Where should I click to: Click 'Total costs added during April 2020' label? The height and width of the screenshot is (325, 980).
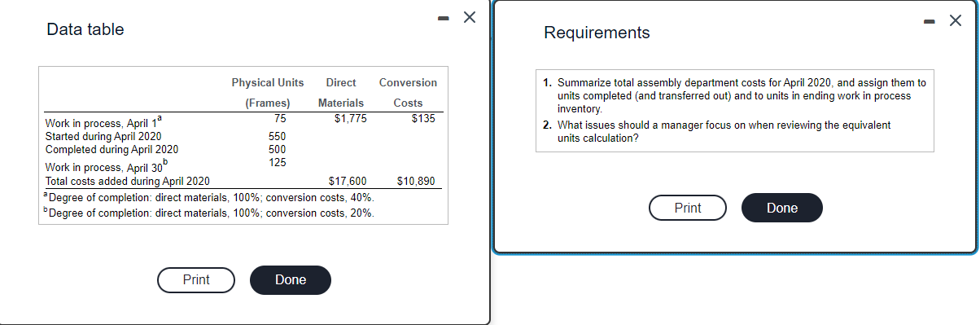tap(128, 181)
